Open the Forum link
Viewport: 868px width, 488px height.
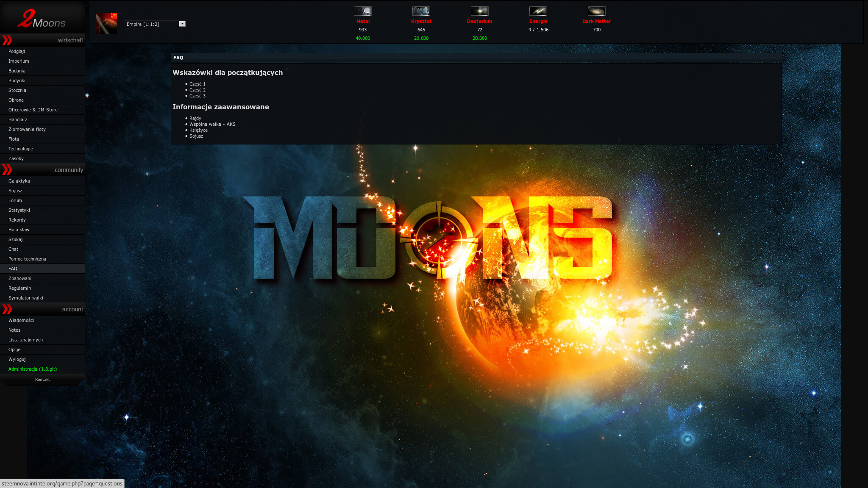(x=42, y=200)
